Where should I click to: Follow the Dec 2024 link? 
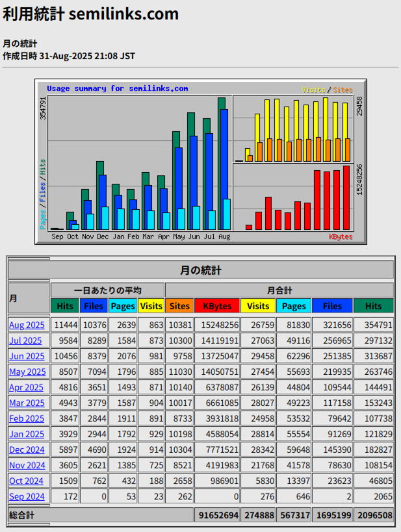coord(27,450)
